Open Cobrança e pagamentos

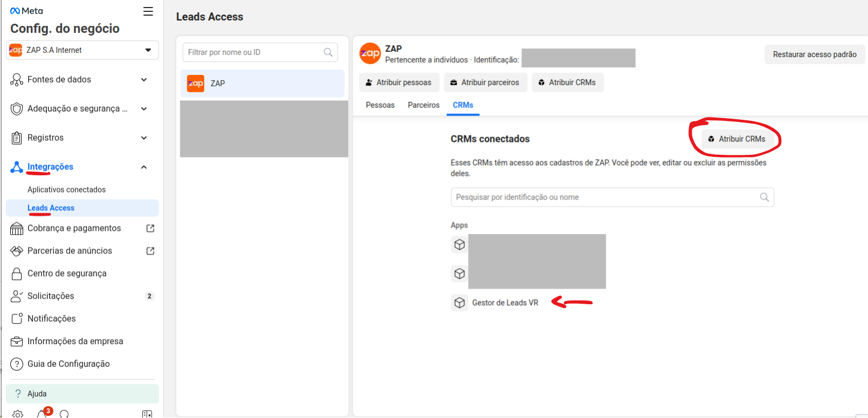coord(74,229)
